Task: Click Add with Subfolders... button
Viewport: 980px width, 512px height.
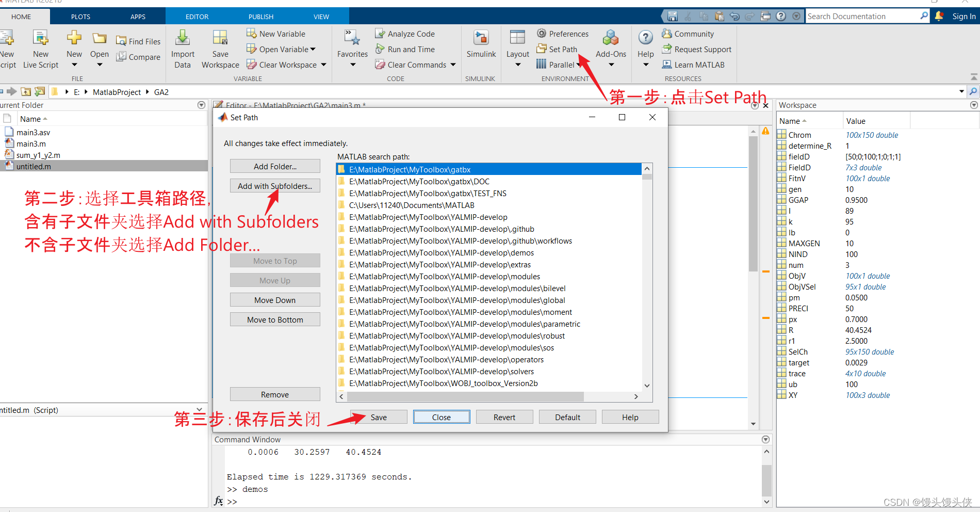Action: (x=275, y=186)
